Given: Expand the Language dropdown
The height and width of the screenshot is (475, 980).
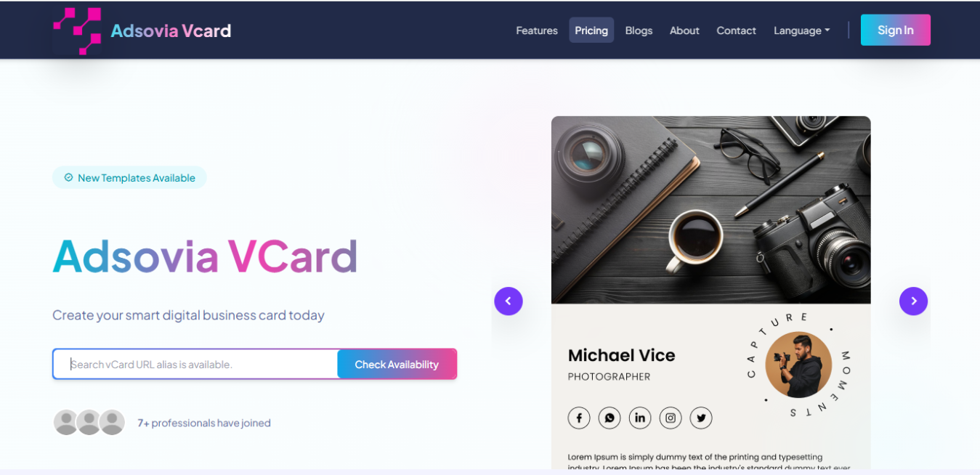Looking at the screenshot, I should click(801, 31).
